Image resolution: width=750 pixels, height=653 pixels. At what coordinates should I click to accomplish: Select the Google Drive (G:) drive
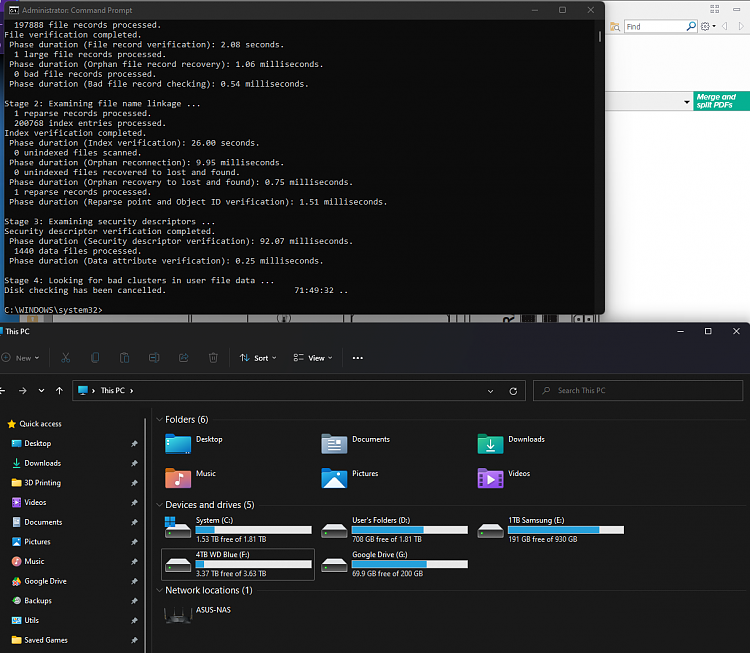point(395,564)
